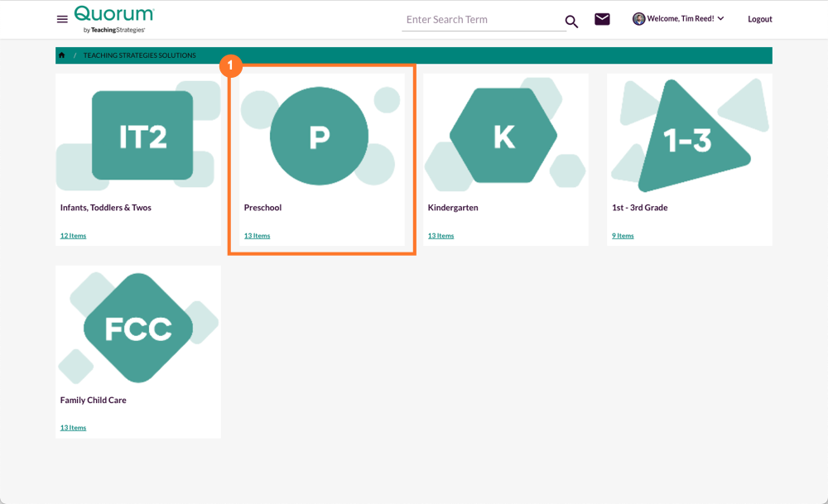Click Tim Reed's profile avatar
The height and width of the screenshot is (504, 828).
(x=638, y=18)
